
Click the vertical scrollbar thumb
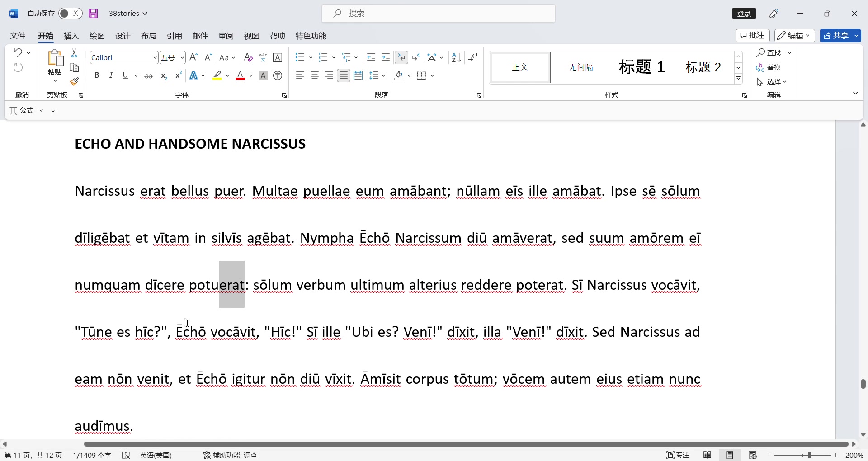coord(863,384)
